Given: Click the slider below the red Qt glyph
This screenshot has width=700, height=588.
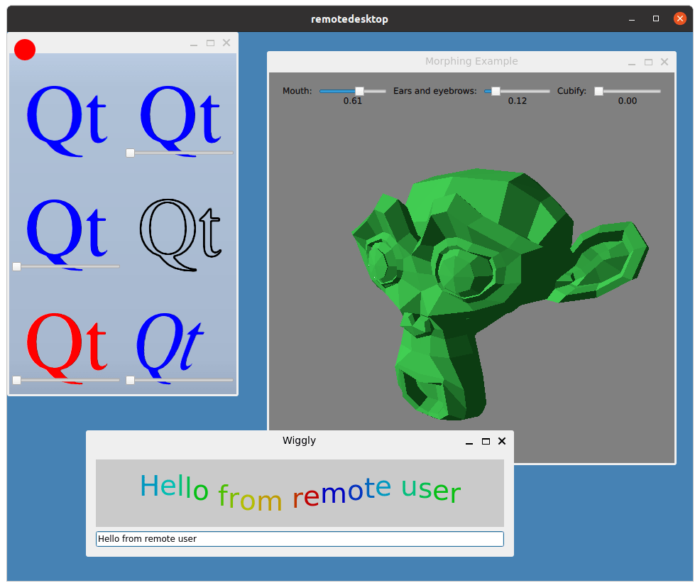Looking at the screenshot, I should click(18, 380).
